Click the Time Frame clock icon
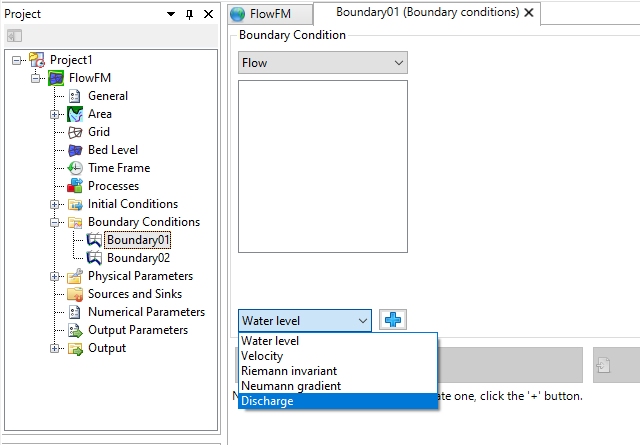Image resolution: width=640 pixels, height=445 pixels. [75, 168]
